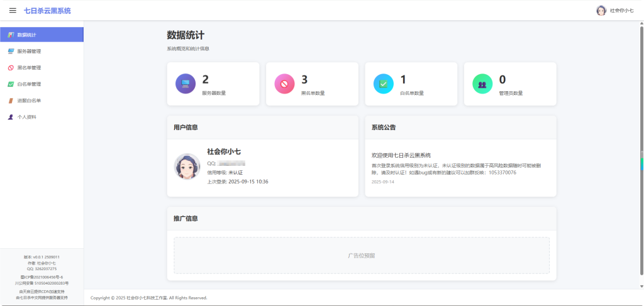The image size is (644, 306).
Task: Click the 七日杀云黑系统 site title
Action: pos(47,11)
